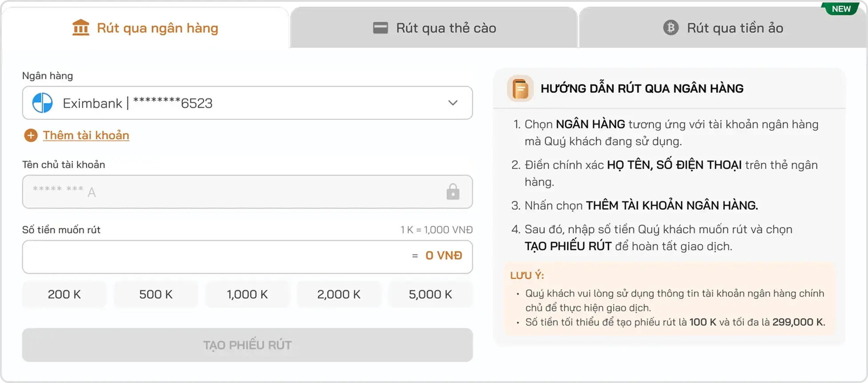The image size is (868, 383).
Task: Pick the 500 K quick amount
Action: 156,294
